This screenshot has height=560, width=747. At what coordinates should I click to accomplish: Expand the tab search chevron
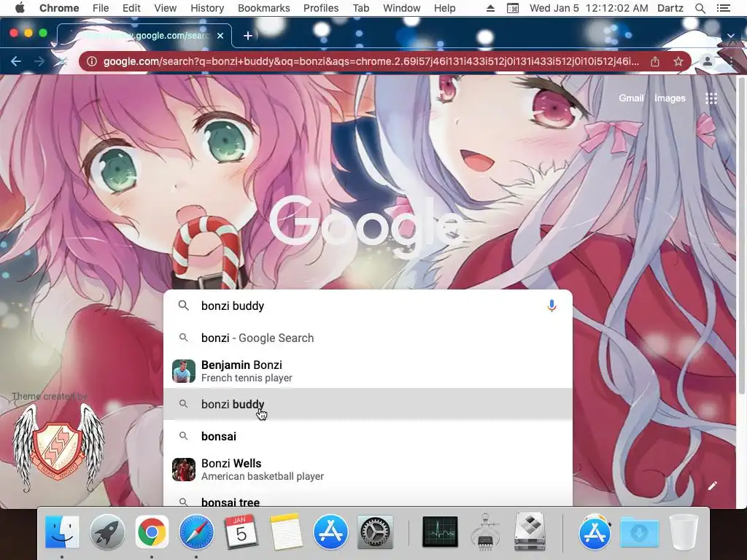(x=730, y=36)
